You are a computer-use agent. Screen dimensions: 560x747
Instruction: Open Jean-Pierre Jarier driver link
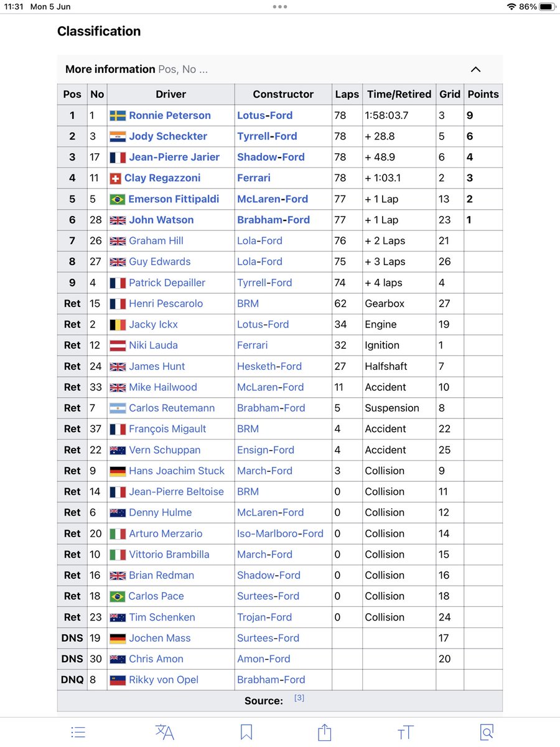point(174,157)
